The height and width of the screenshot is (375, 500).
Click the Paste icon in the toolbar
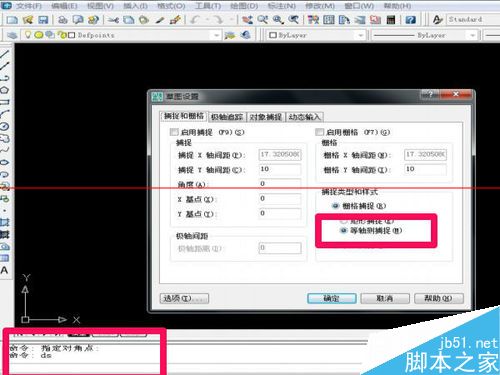pyautogui.click(x=144, y=20)
